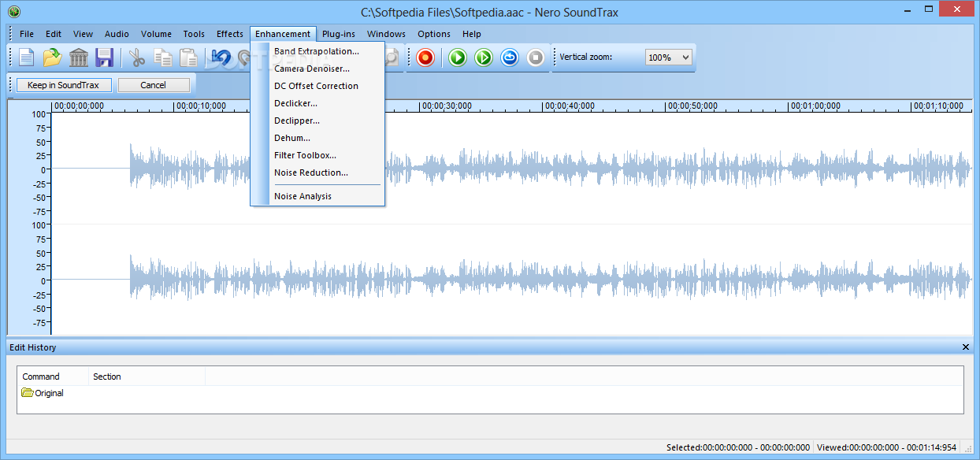Screen dimensions: 980x460
Task: Undo last action with blue arrow icon
Action: (x=221, y=57)
